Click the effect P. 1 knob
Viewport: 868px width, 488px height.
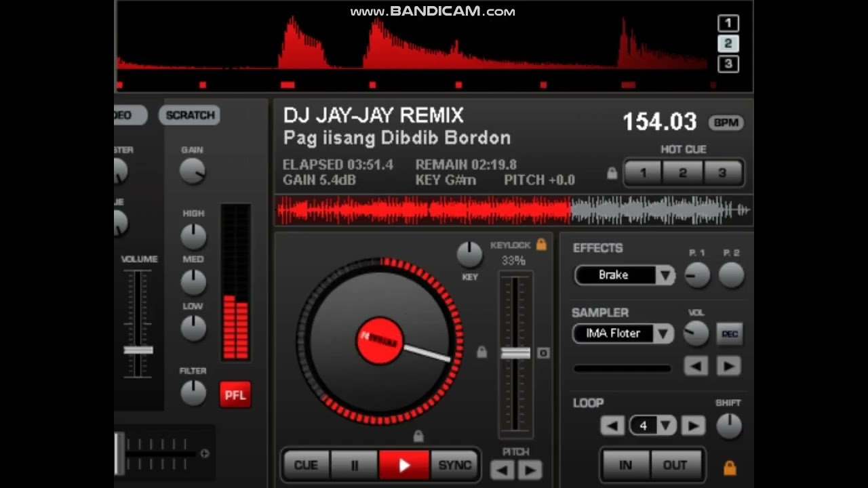(697, 275)
